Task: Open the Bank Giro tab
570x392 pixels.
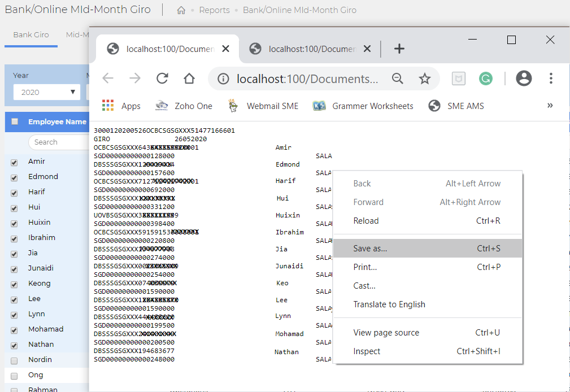Action: click(x=31, y=35)
